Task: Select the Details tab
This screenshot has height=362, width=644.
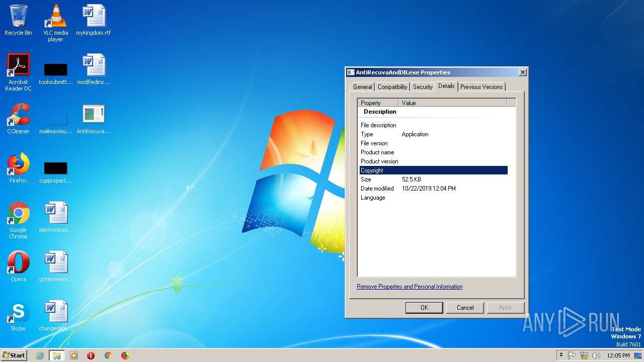Action: 446,86
